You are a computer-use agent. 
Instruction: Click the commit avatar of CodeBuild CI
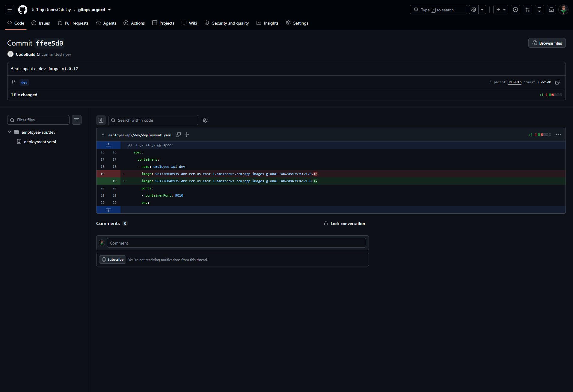10,54
